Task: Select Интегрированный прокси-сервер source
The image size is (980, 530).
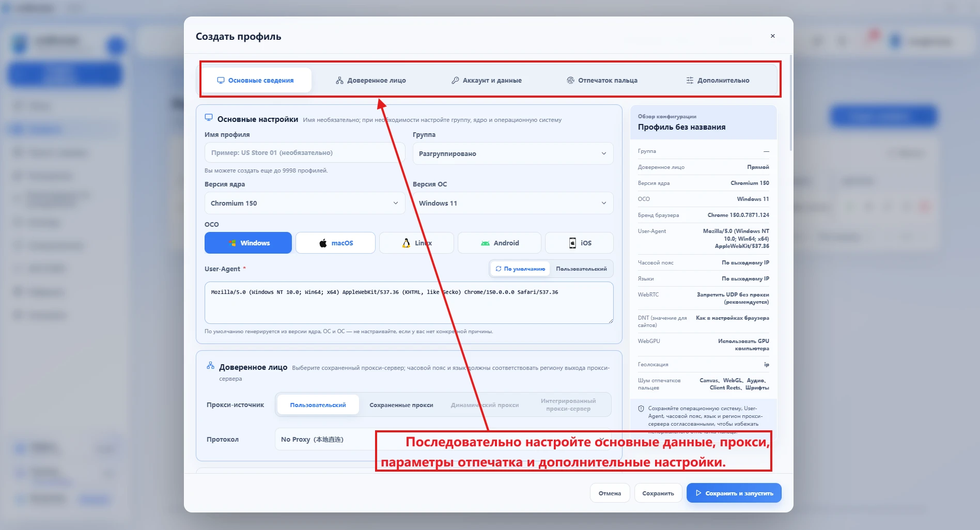Action: click(x=568, y=405)
